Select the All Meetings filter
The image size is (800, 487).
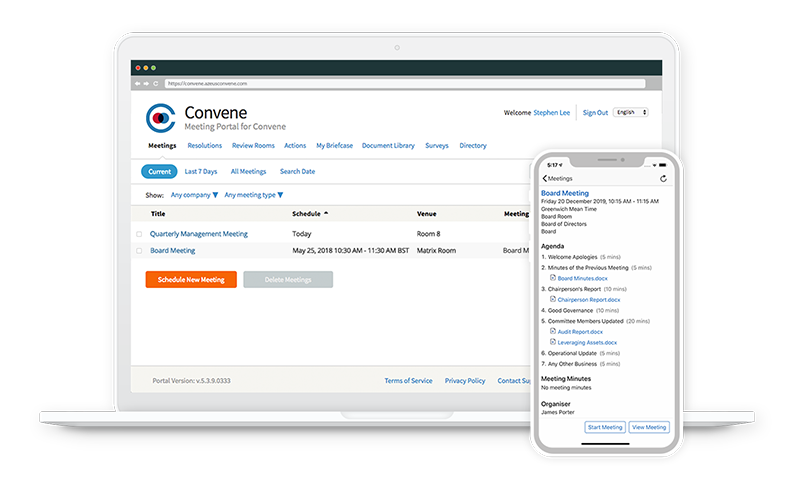click(248, 171)
